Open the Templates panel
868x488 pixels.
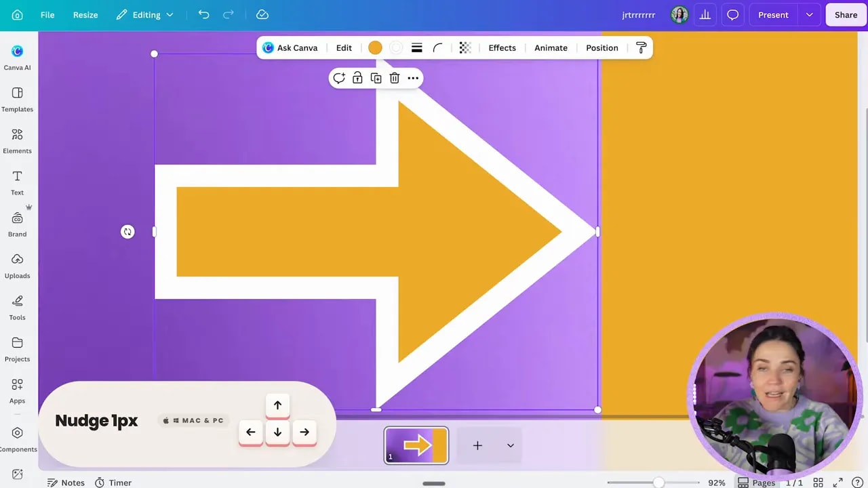pyautogui.click(x=18, y=99)
